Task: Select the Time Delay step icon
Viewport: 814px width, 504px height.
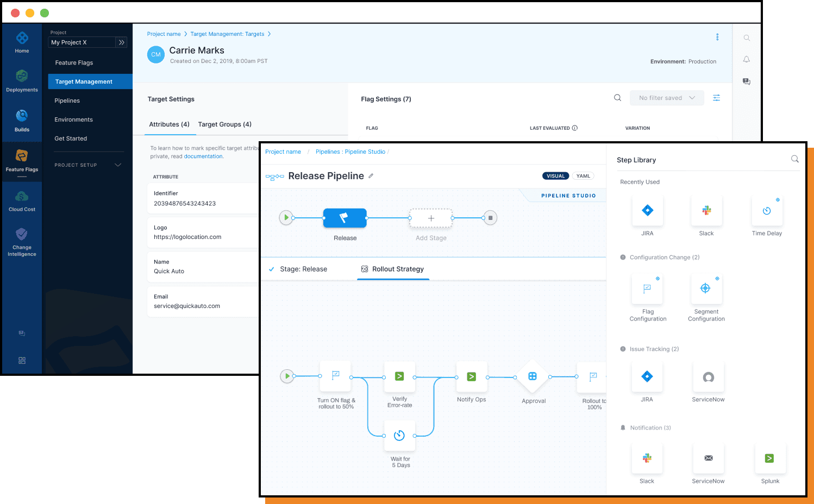Action: [x=767, y=211]
